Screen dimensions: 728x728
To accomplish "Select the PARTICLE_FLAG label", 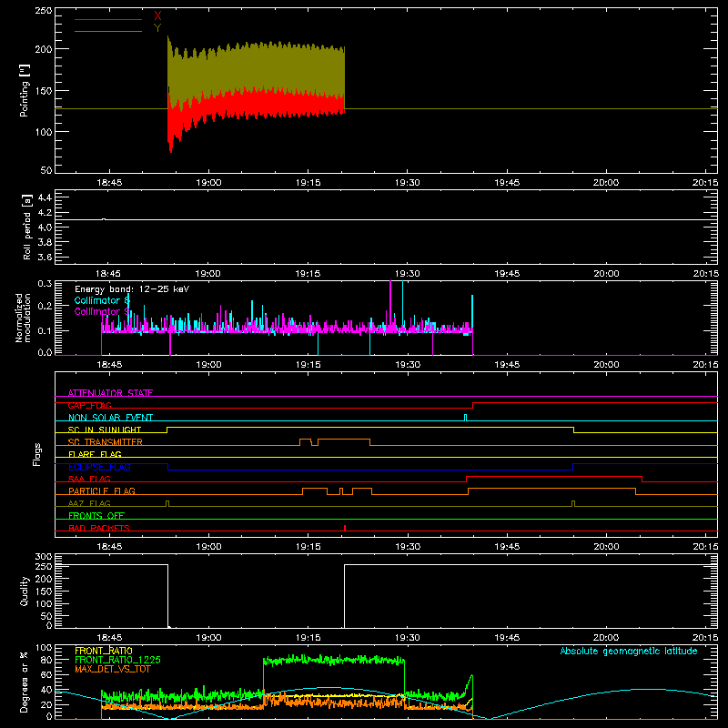I will (102, 490).
